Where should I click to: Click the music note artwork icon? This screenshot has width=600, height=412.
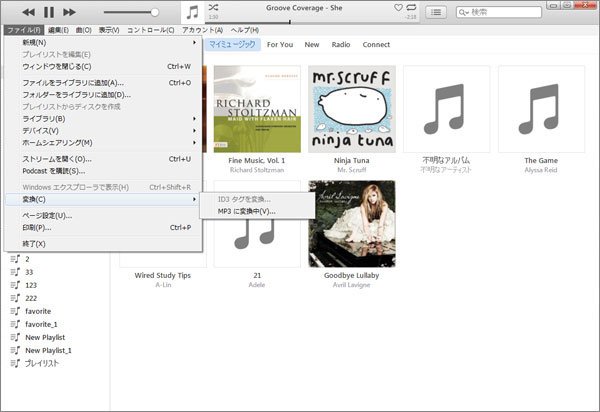point(192,12)
